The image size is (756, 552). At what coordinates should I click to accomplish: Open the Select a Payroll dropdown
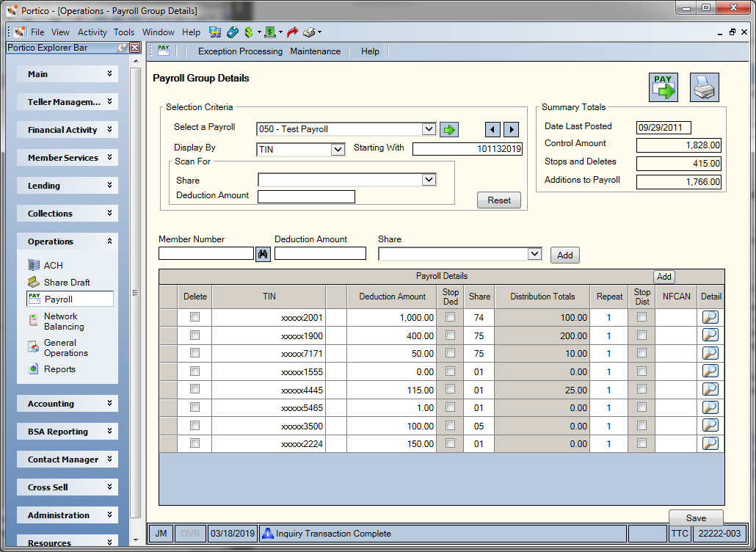[x=429, y=129]
